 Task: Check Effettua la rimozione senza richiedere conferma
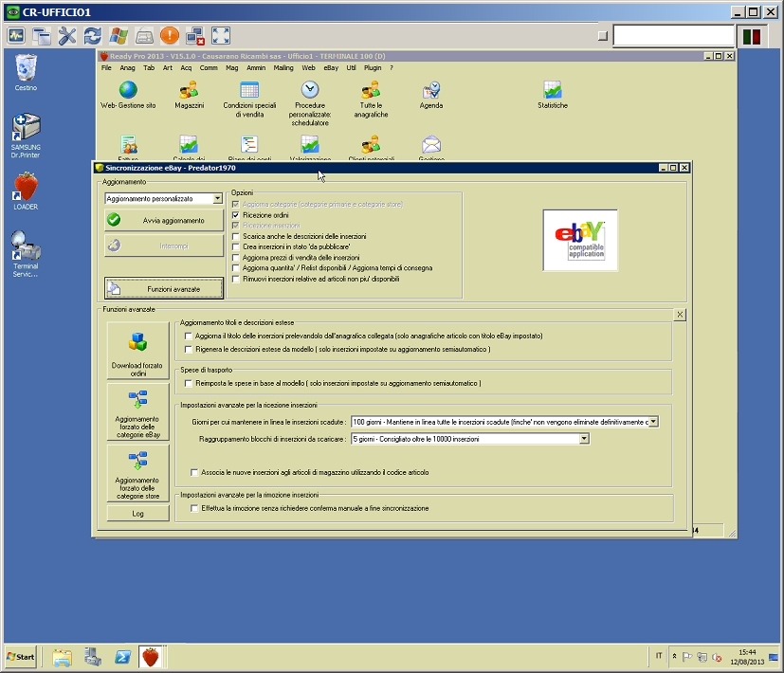pos(194,508)
